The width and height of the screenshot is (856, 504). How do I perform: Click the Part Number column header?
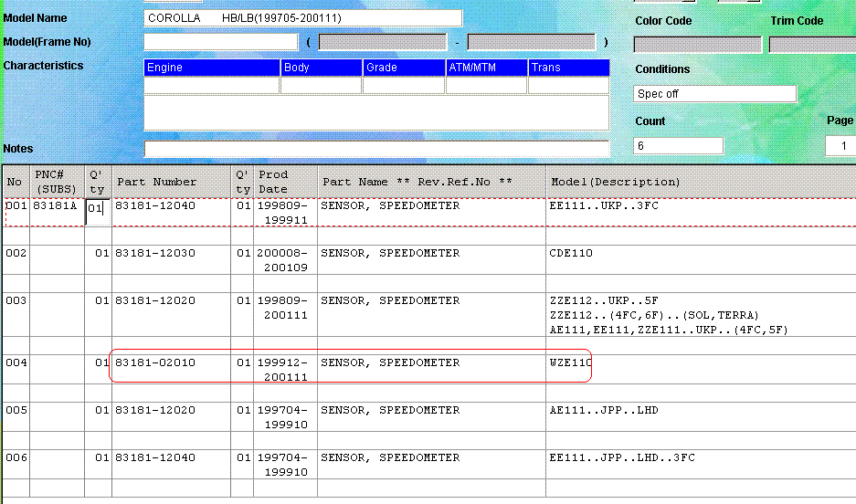171,182
